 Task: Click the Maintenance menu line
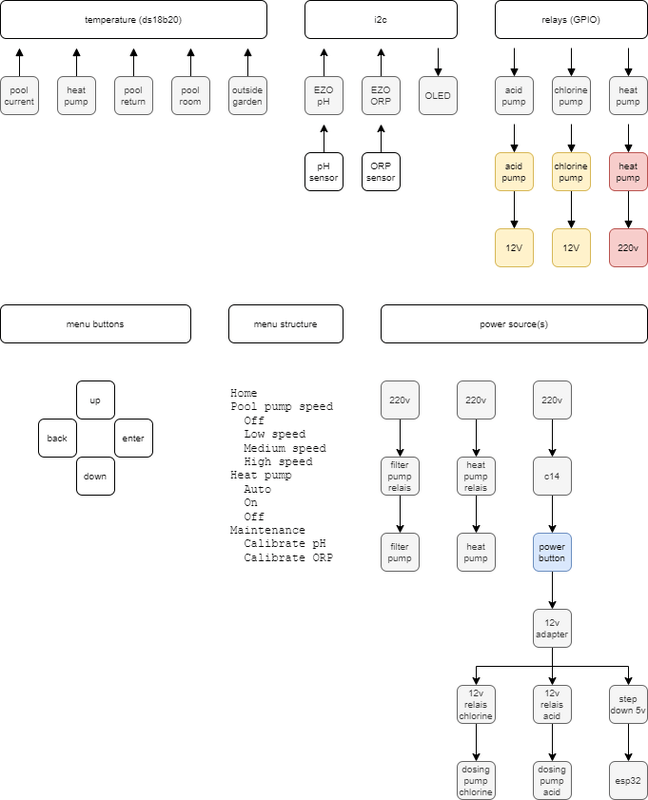tap(267, 530)
